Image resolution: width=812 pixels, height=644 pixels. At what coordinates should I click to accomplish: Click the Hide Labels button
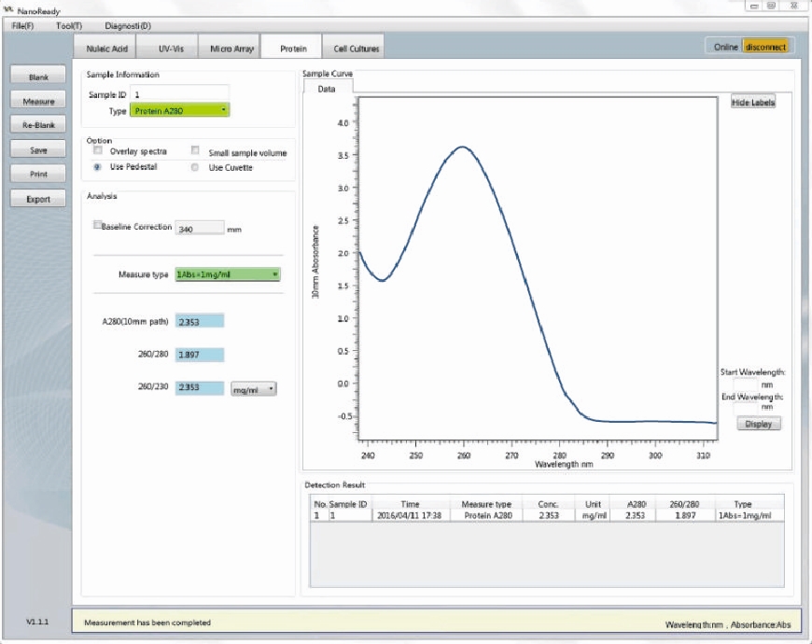coord(753,102)
